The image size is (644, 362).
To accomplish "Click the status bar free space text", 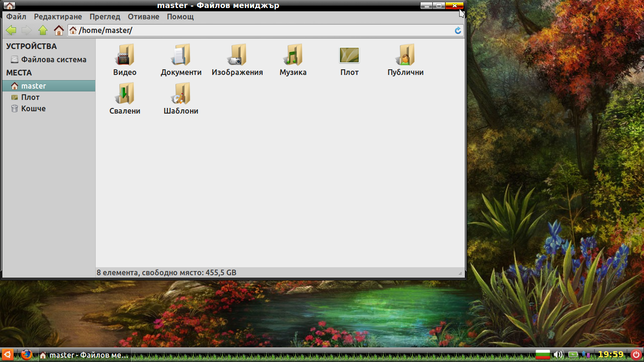I will pos(166,272).
